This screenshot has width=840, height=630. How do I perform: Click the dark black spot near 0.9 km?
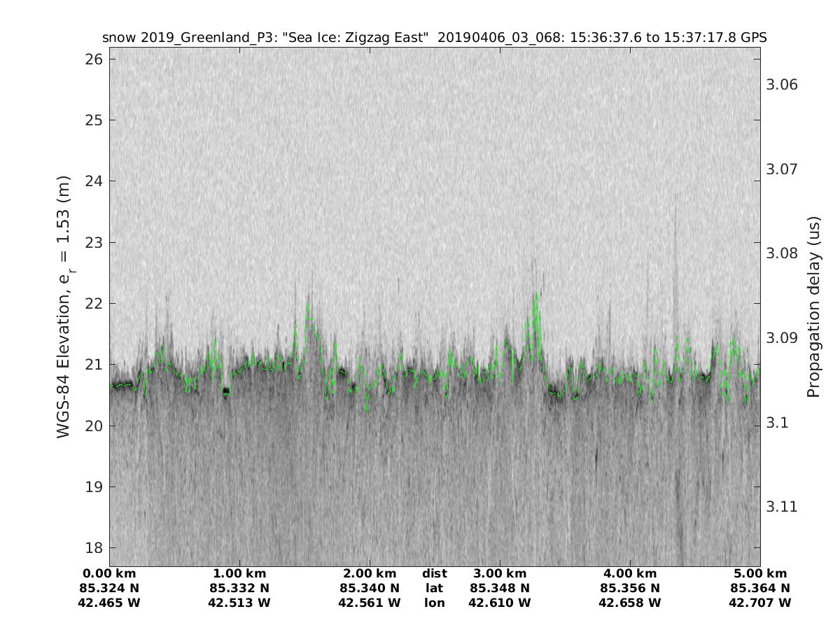pos(226,392)
